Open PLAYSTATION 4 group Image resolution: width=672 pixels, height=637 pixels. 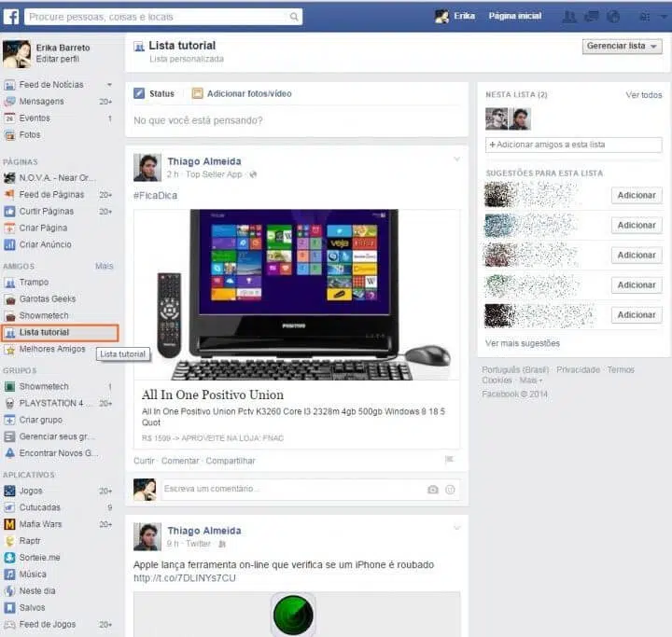[x=58, y=403]
